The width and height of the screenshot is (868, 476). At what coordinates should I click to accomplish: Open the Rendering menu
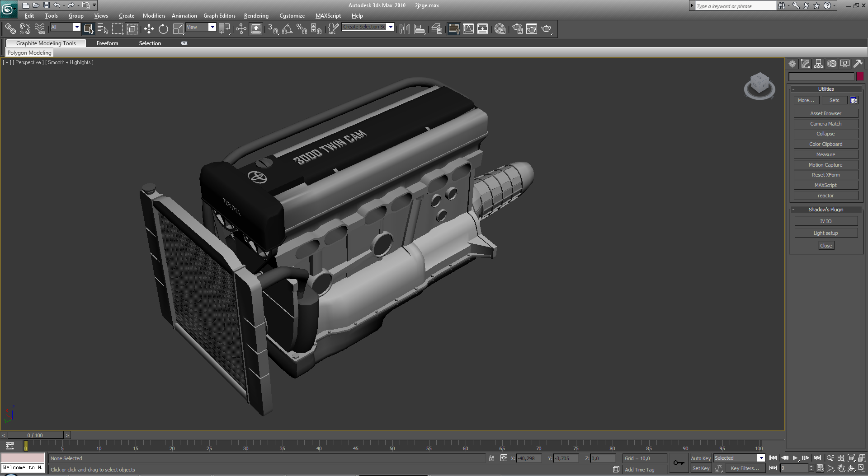tap(256, 16)
